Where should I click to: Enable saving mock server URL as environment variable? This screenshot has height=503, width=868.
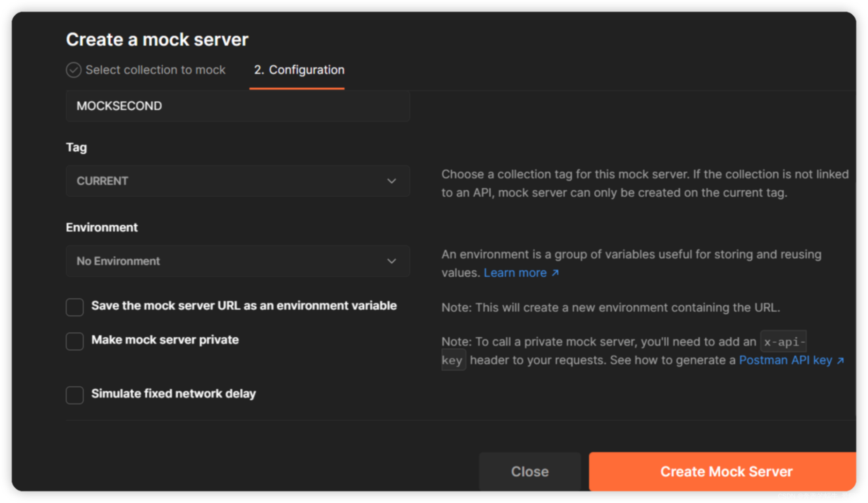[x=74, y=307]
